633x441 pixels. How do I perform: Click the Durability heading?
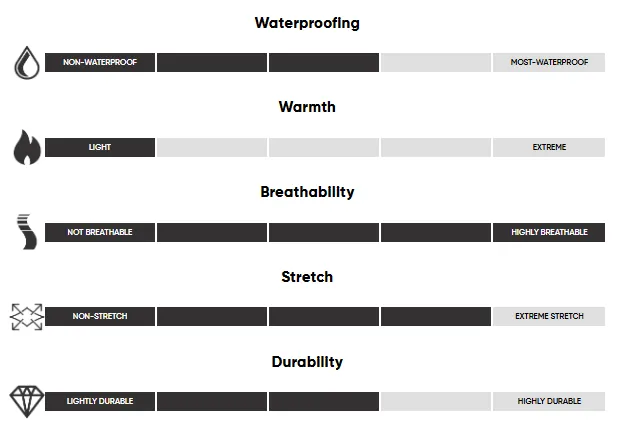(x=307, y=362)
